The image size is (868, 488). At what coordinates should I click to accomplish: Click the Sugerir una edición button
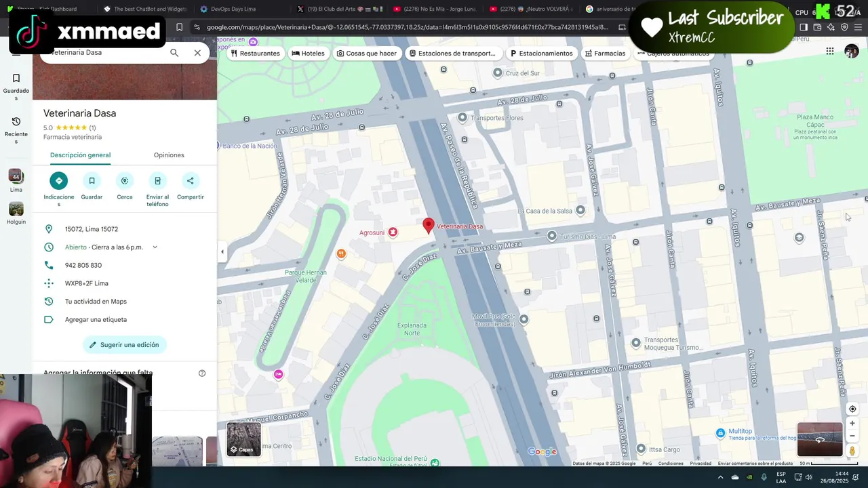coord(125,345)
